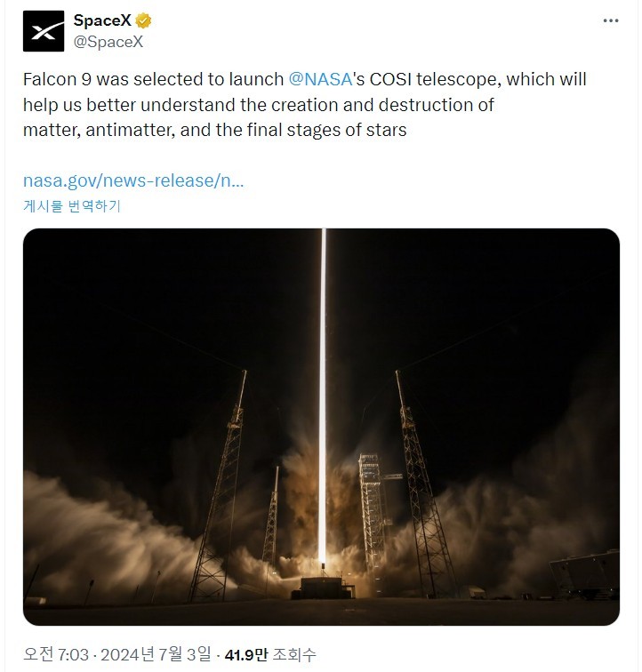Click the 2024년 7월 3일 date
This screenshot has height=672, width=642.
coord(156,654)
